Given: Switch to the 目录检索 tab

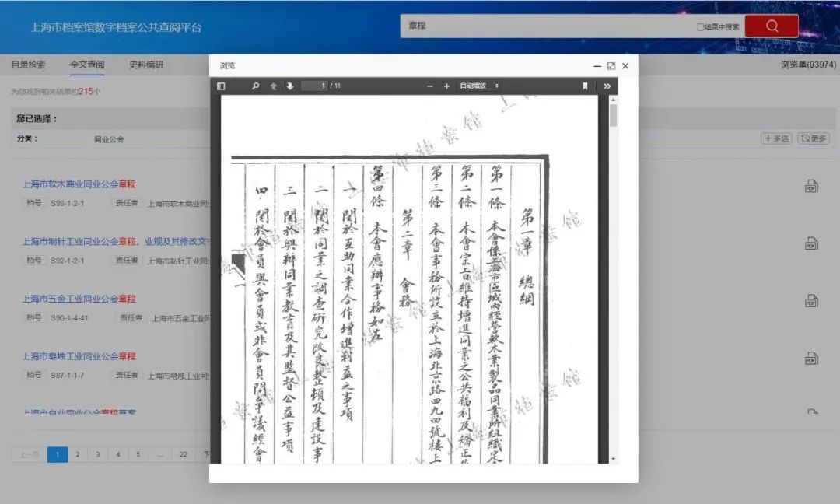Looking at the screenshot, I should coord(29,65).
